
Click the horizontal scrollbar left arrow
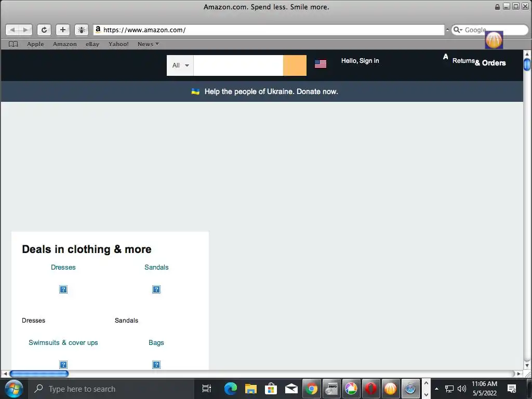(5, 374)
